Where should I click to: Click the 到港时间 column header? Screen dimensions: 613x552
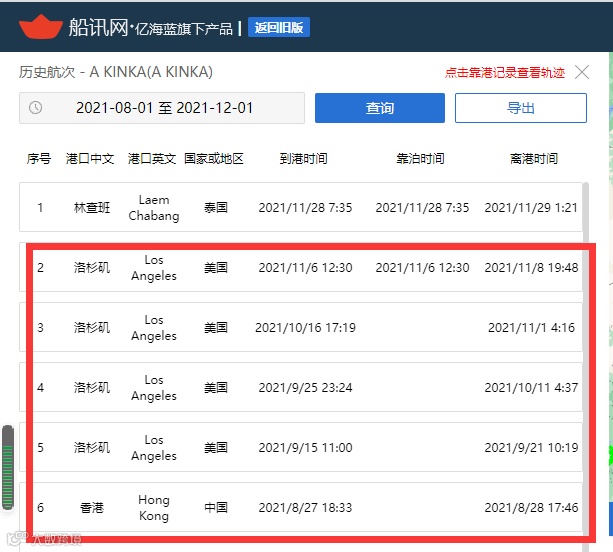pos(303,159)
